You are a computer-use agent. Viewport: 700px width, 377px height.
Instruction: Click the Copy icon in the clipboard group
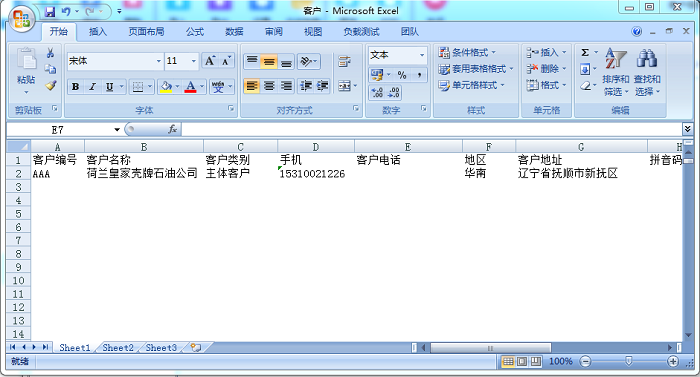[x=50, y=69]
